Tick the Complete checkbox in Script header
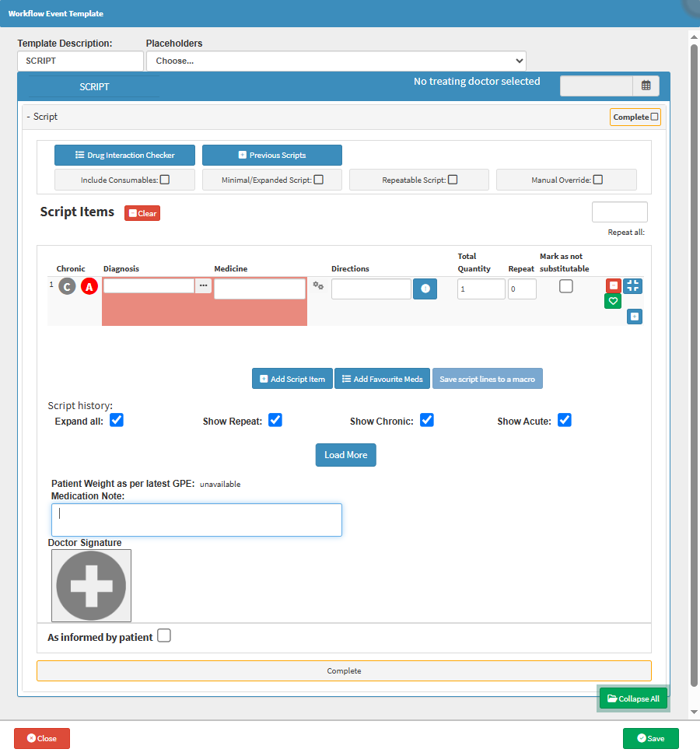 point(654,117)
